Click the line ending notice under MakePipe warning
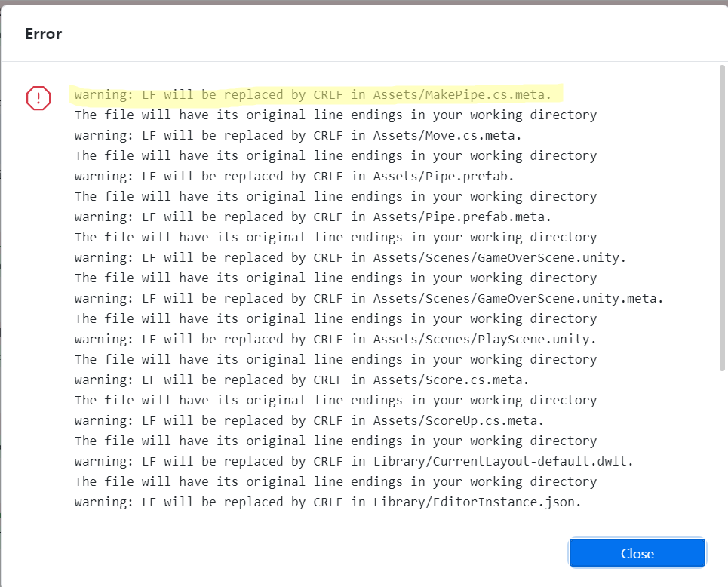728x587 pixels. [336, 115]
